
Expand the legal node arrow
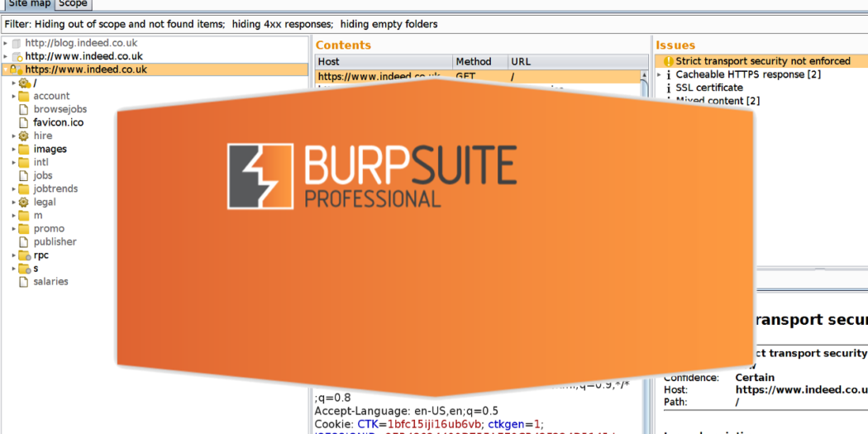[x=14, y=202]
